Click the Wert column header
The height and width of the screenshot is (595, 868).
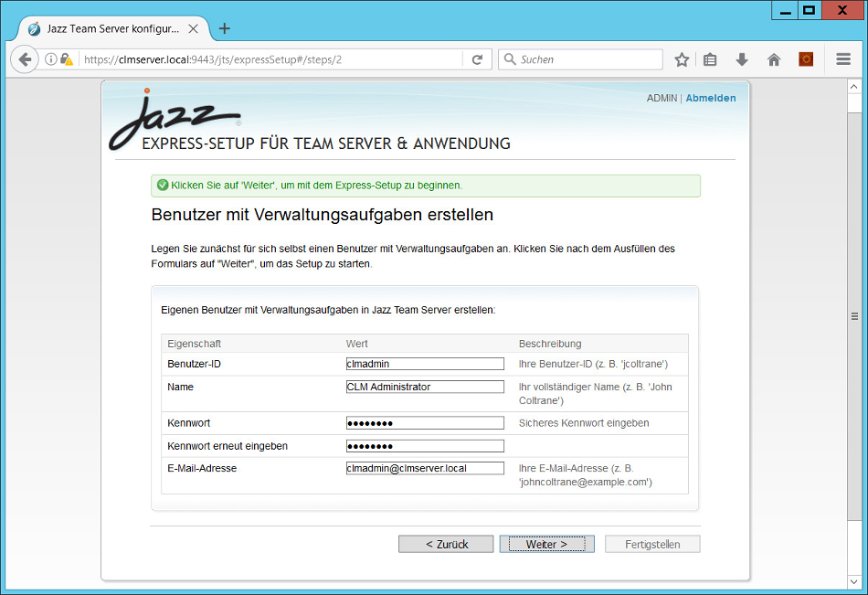pyautogui.click(x=357, y=344)
